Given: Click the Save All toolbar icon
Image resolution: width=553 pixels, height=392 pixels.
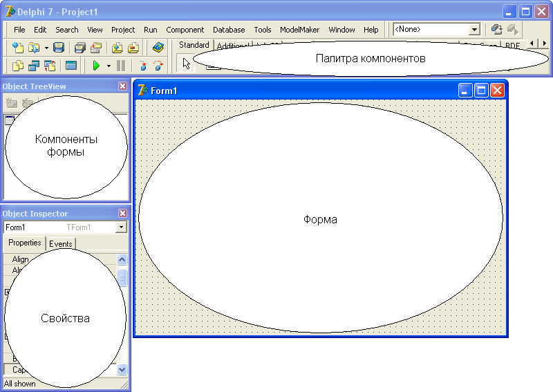Looking at the screenshot, I should click(x=80, y=48).
